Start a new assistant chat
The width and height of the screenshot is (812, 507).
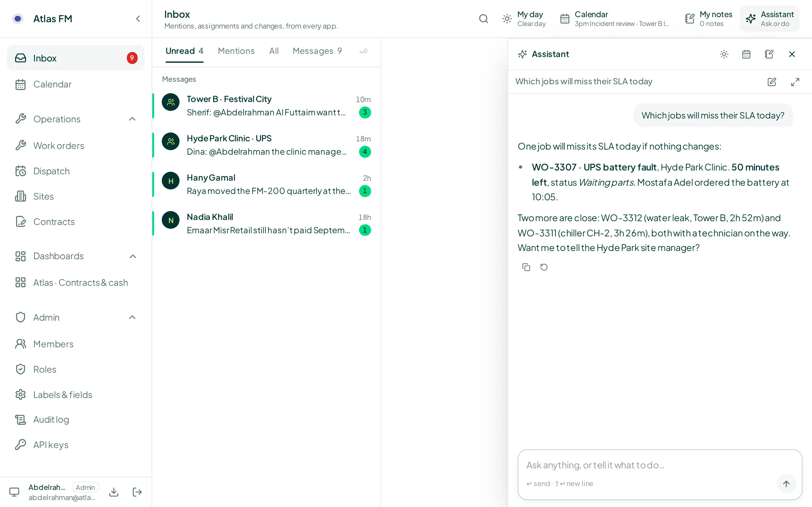coord(772,82)
